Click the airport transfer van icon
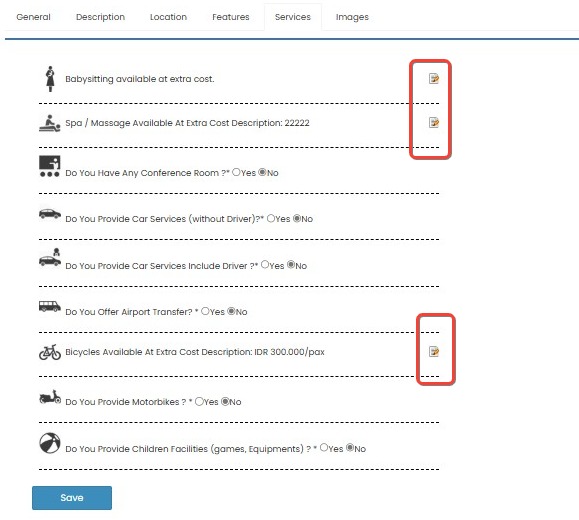Screen dimensions: 579x520 point(50,307)
